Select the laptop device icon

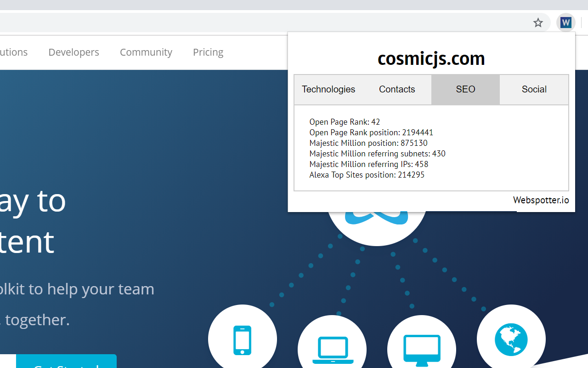332,350
